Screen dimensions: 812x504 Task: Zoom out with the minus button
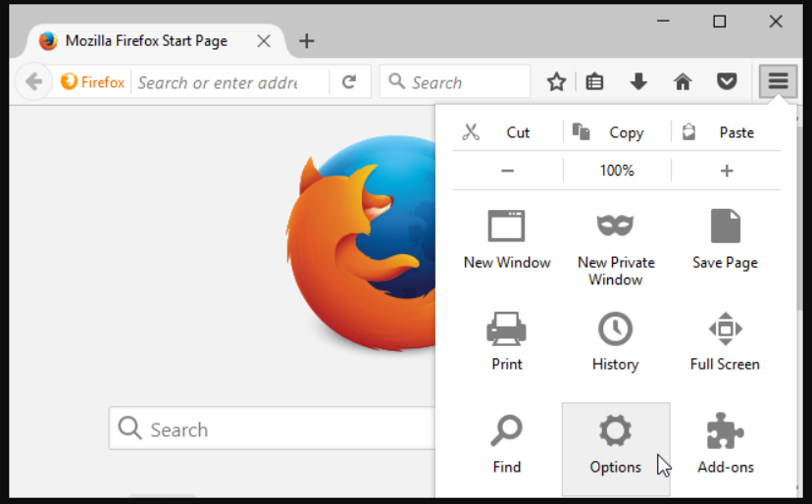pyautogui.click(x=508, y=171)
